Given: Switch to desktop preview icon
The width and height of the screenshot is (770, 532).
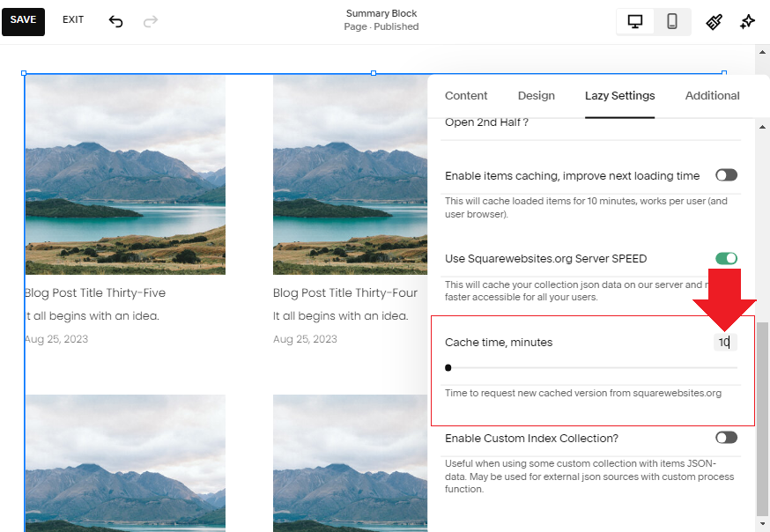Looking at the screenshot, I should coord(635,22).
